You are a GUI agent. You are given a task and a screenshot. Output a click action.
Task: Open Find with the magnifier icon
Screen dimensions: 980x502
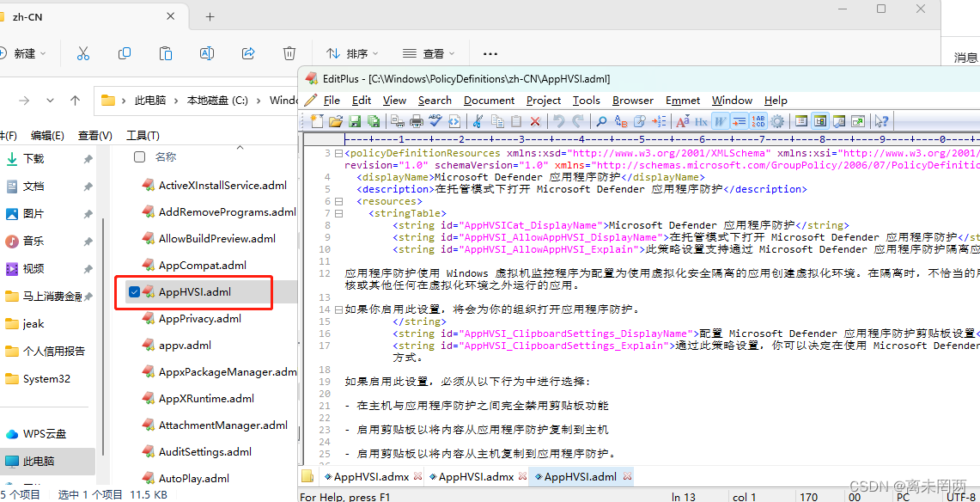[x=601, y=121]
